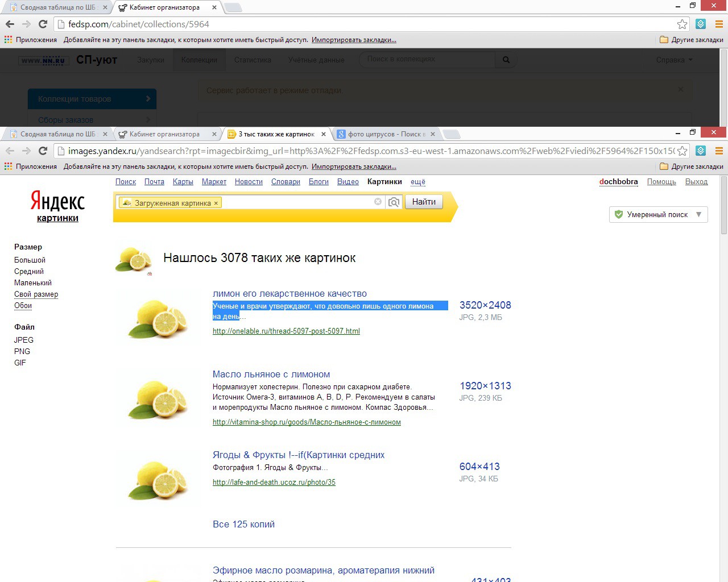
Task: Open onelable.ru thread URL link
Action: pos(286,331)
